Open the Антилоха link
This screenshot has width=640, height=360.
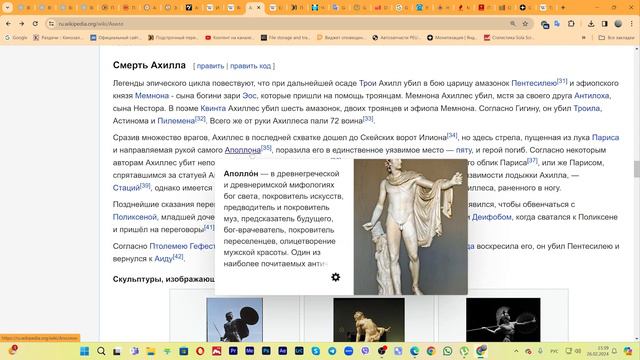click(x=591, y=96)
